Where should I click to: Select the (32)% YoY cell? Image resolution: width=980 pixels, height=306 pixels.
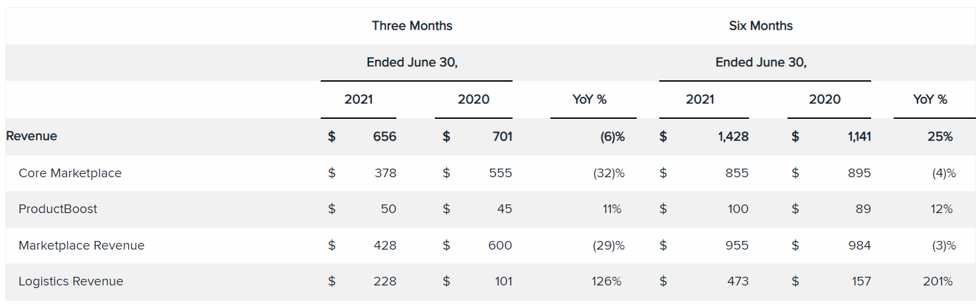(608, 173)
